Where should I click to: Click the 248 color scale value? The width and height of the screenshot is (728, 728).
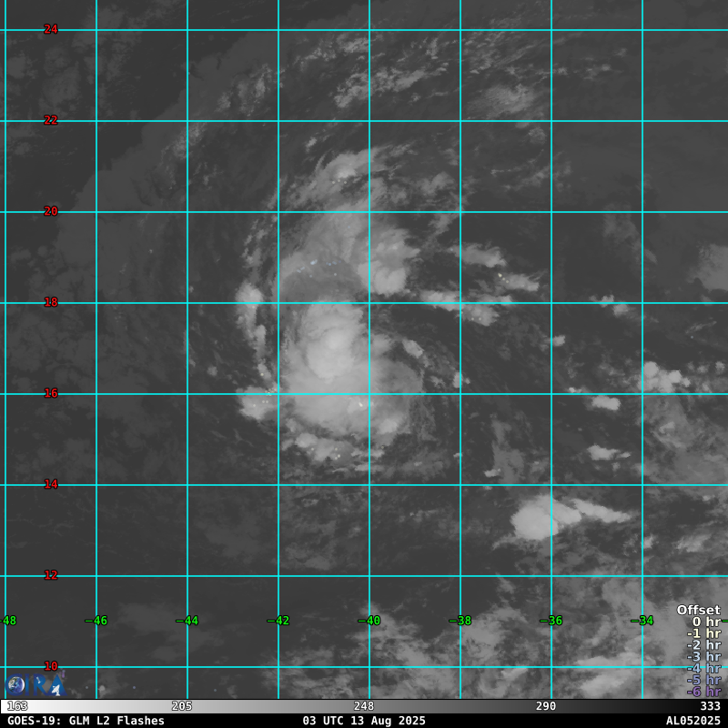(363, 706)
